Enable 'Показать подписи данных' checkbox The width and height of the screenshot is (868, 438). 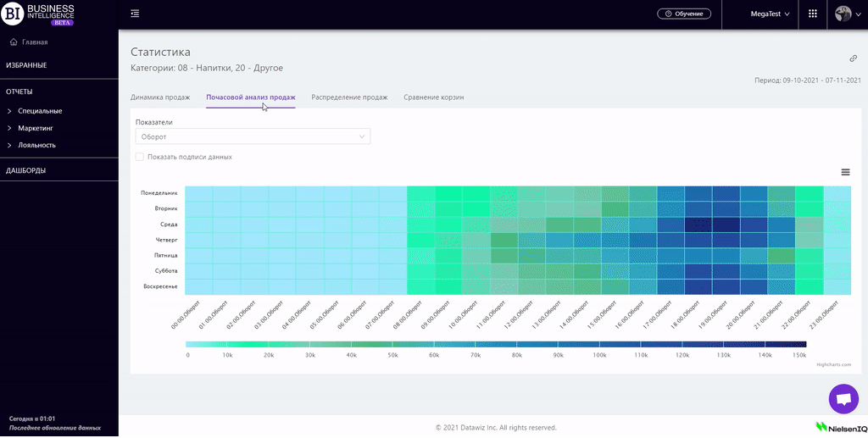click(x=140, y=157)
